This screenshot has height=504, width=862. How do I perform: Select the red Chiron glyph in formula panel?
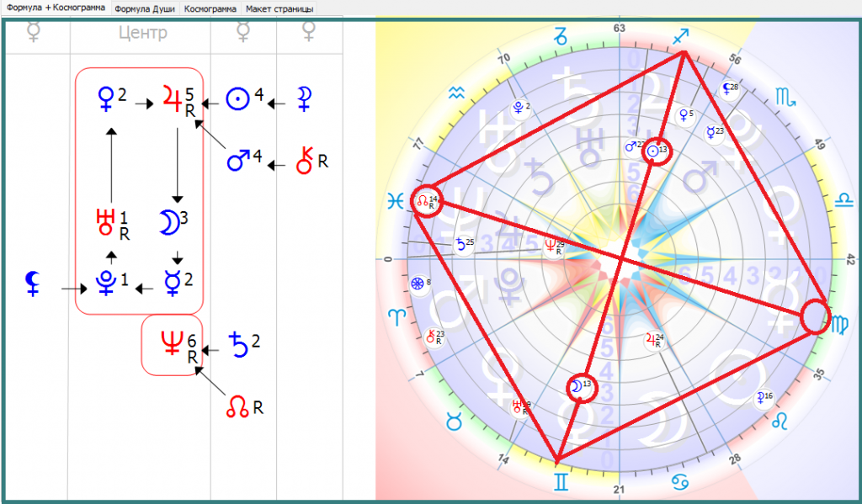coord(307,160)
